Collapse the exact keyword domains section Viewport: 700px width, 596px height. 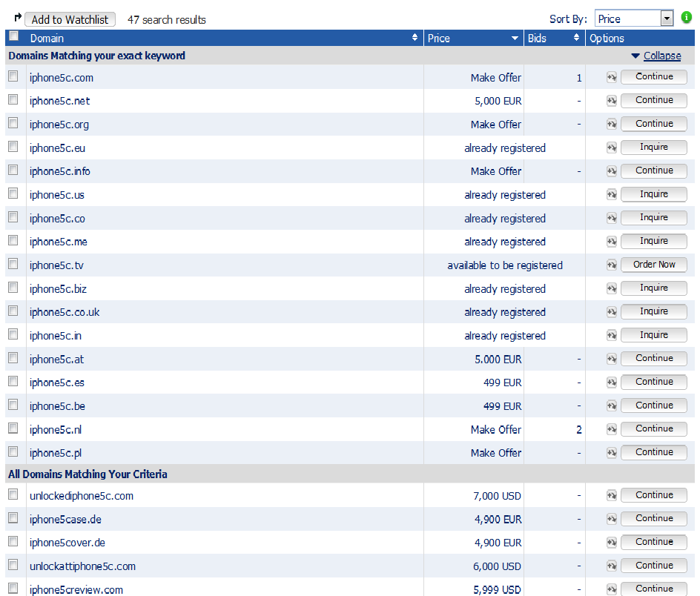[662, 56]
